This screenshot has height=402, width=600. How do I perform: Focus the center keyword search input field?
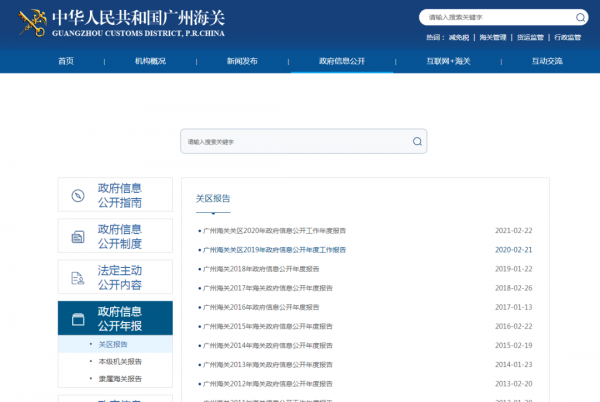coord(295,142)
